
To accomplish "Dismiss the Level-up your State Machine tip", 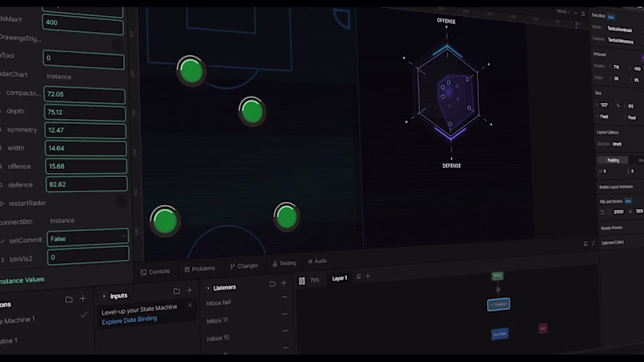I will click(x=190, y=305).
